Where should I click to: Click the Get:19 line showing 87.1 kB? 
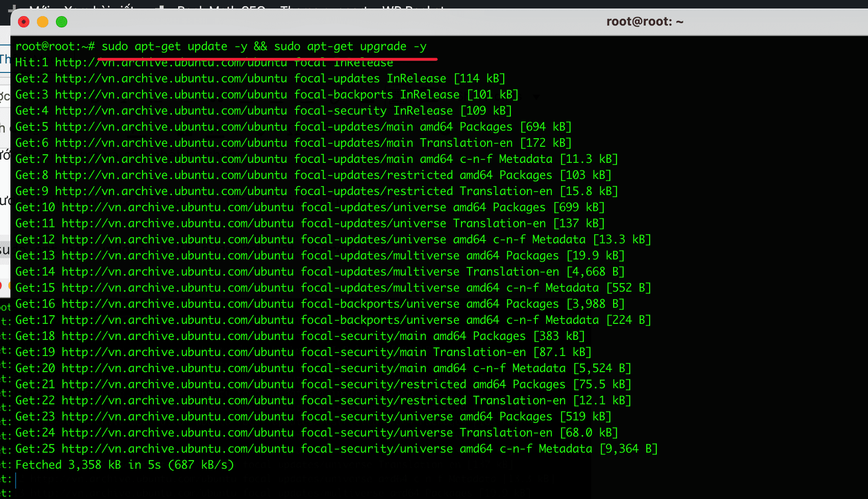pos(303,352)
